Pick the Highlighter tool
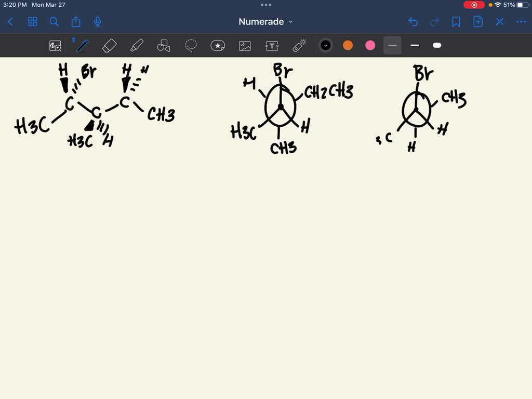Image resolution: width=532 pixels, height=399 pixels. 137,45
